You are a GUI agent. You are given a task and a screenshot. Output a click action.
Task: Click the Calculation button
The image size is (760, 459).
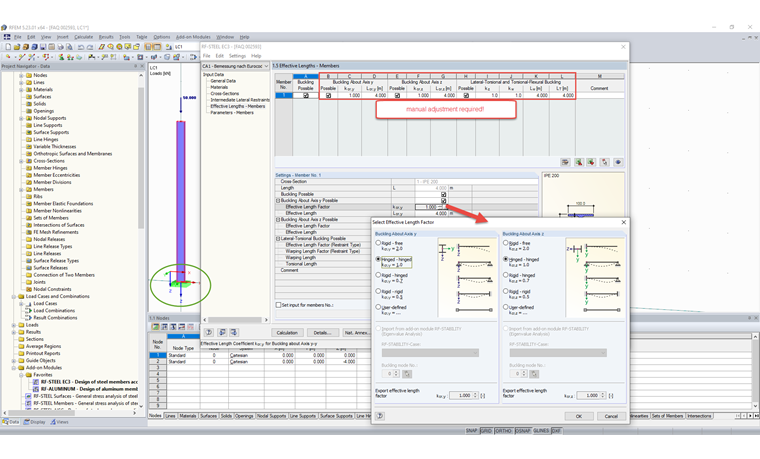point(287,332)
